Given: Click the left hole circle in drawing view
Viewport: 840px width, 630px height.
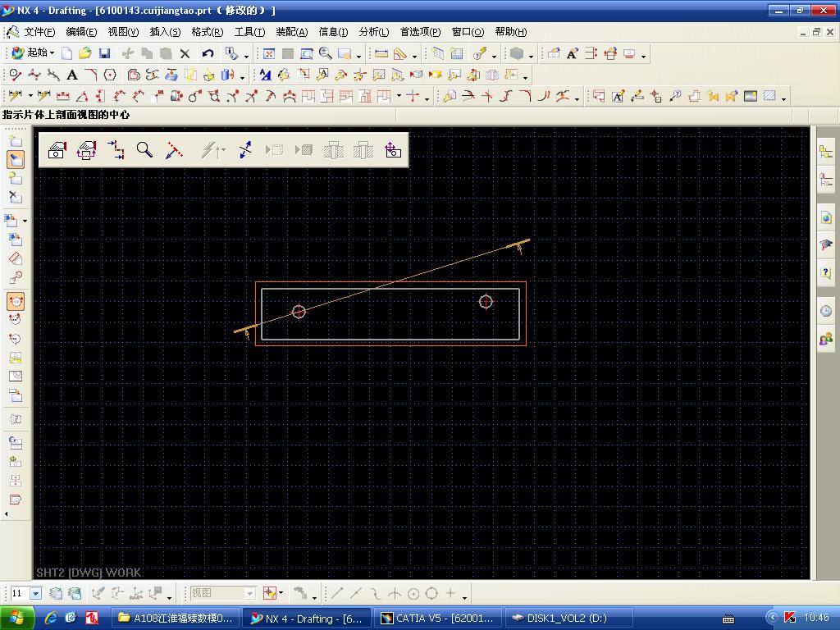Looking at the screenshot, I should pyautogui.click(x=299, y=312).
